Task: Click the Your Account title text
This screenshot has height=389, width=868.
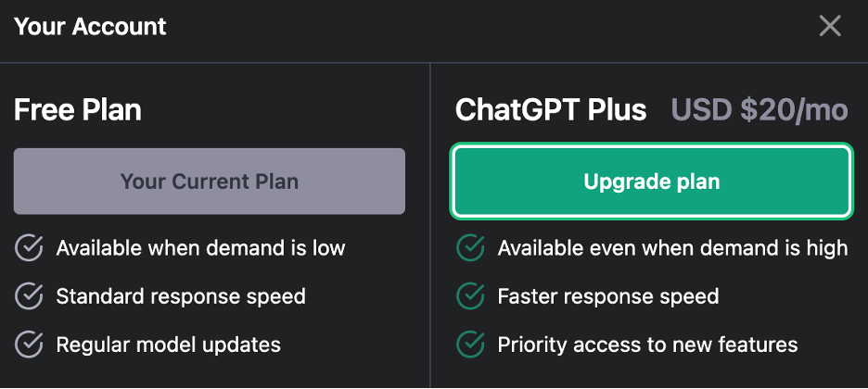Action: [x=90, y=26]
